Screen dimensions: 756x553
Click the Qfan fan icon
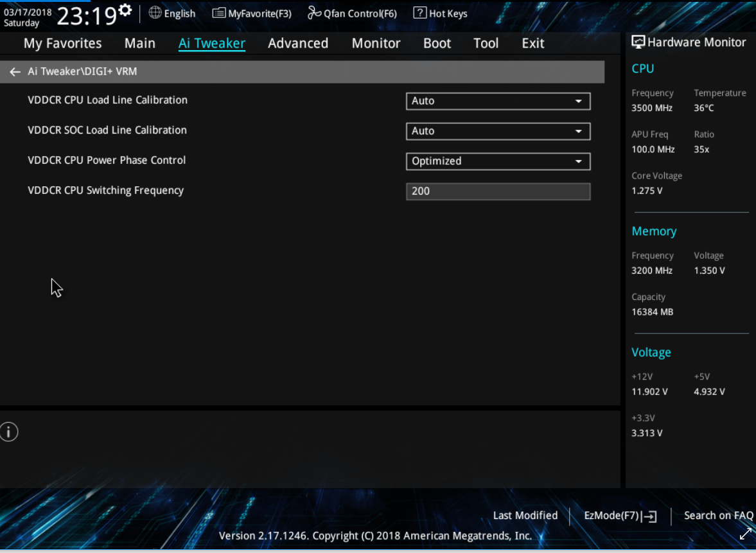[314, 13]
